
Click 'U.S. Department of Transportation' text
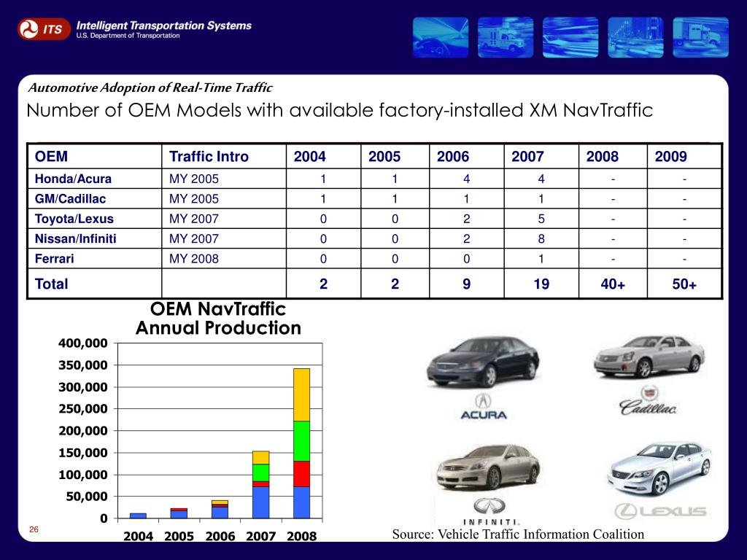pos(128,36)
